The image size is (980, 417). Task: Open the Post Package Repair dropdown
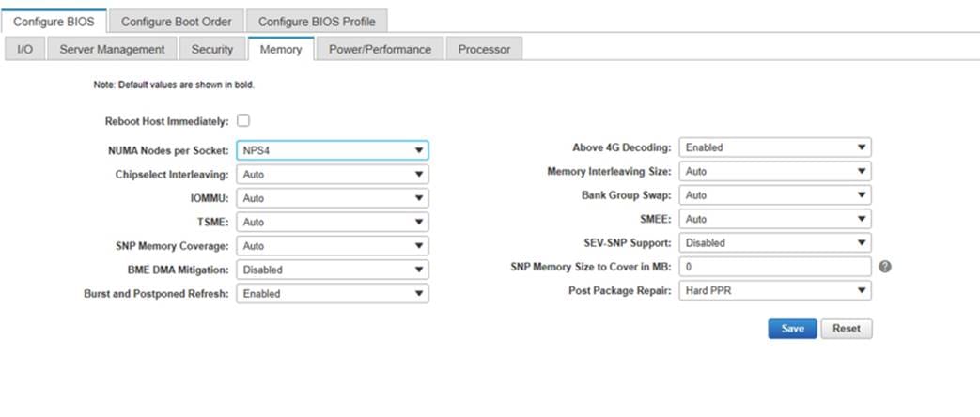point(775,290)
